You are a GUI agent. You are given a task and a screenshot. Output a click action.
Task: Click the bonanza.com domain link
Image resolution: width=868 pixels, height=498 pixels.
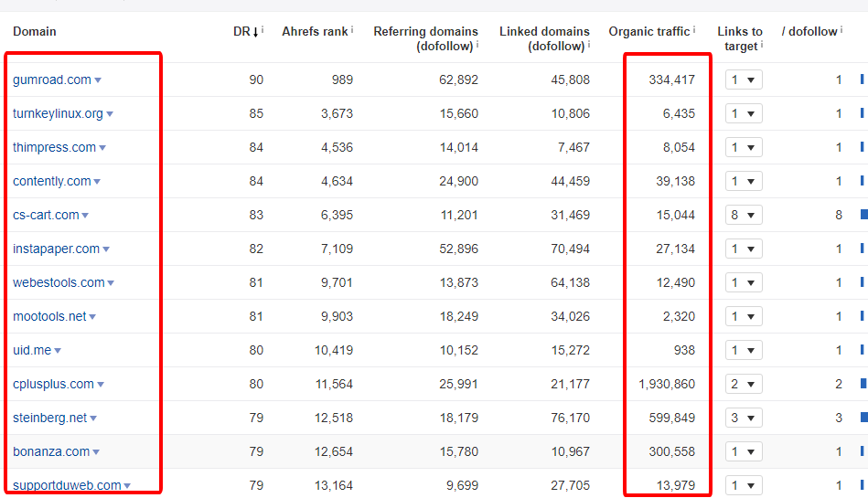pos(51,451)
